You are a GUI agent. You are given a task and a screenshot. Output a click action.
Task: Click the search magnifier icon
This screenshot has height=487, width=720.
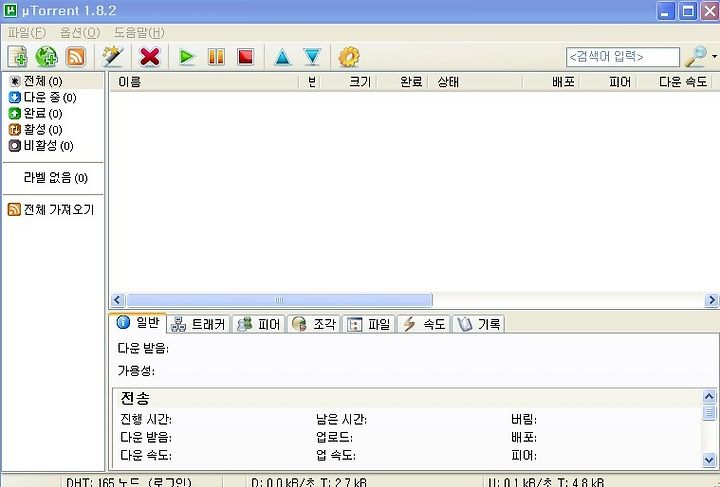pyautogui.click(x=696, y=56)
